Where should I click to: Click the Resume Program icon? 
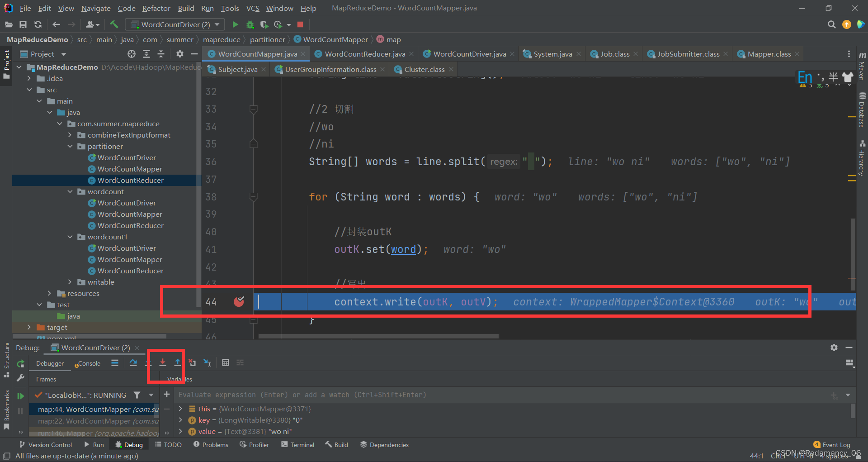20,396
